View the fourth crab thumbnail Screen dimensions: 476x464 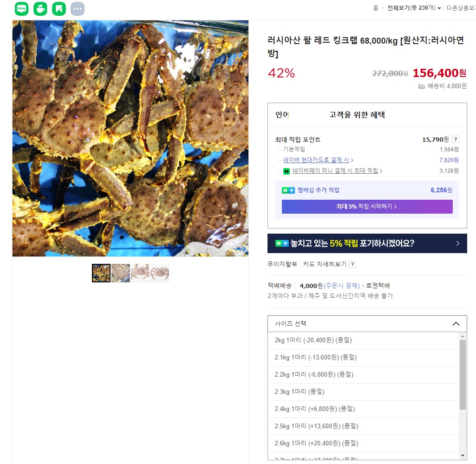(x=160, y=273)
